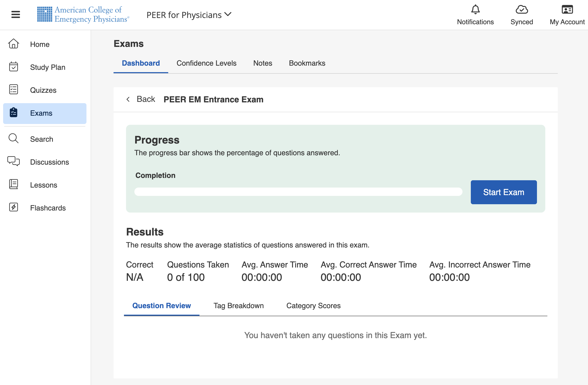Click the Study Plan calendar icon
The height and width of the screenshot is (385, 588).
pyautogui.click(x=14, y=67)
